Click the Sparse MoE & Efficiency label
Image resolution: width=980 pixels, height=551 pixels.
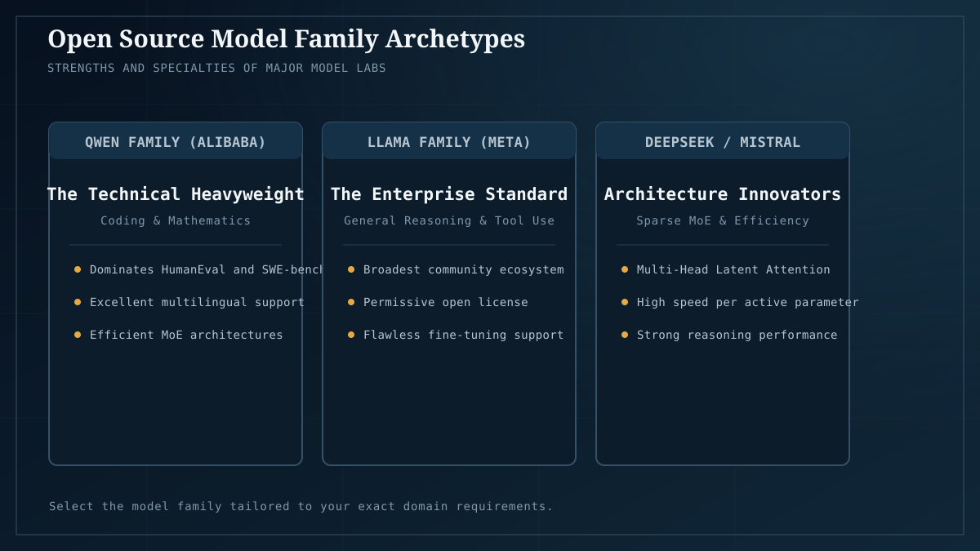723,220
